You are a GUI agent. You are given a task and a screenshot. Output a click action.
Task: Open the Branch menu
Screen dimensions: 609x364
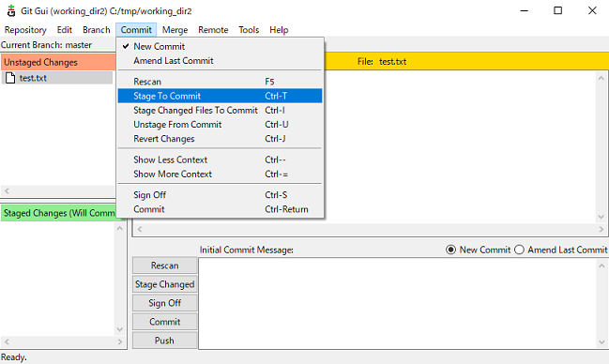[x=97, y=30]
